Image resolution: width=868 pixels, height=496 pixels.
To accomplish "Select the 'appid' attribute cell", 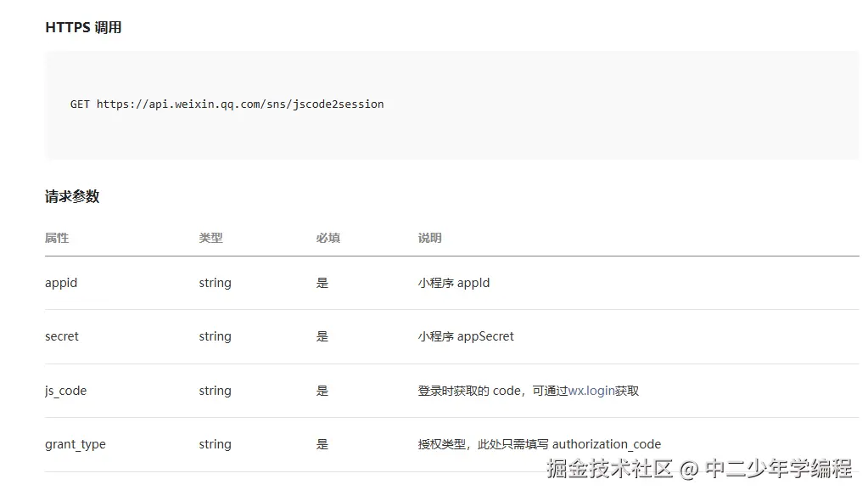I will click(61, 283).
